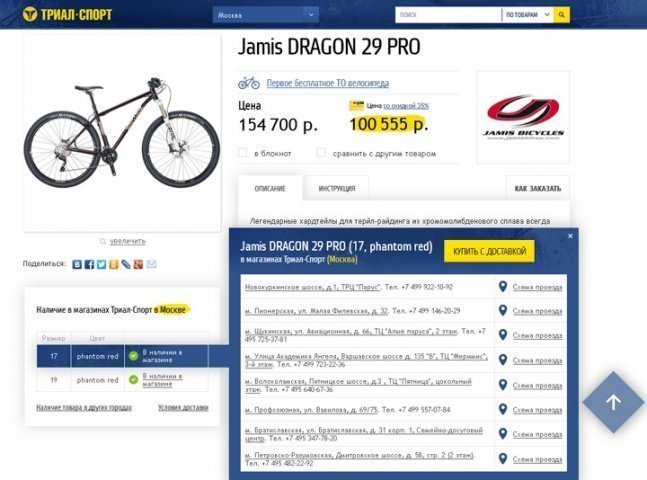Tick 'сравнить с другим товаром' checkbox
This screenshot has width=647, height=480.
click(x=321, y=153)
